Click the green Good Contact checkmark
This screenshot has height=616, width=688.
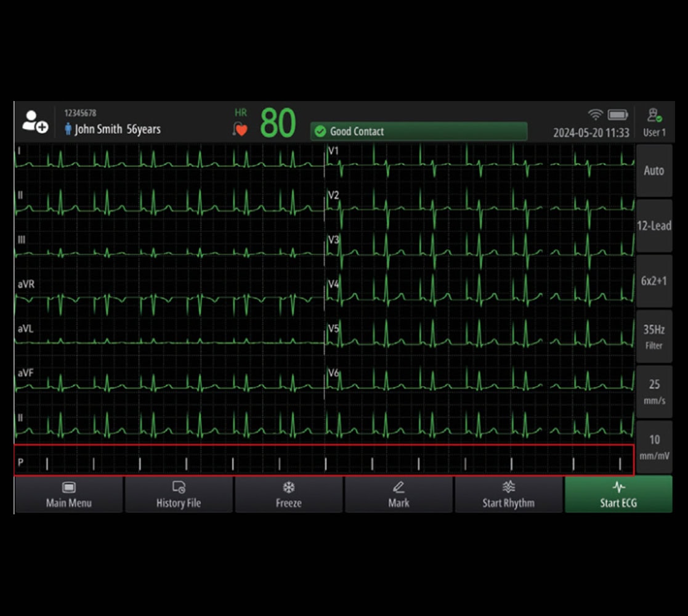point(320,131)
